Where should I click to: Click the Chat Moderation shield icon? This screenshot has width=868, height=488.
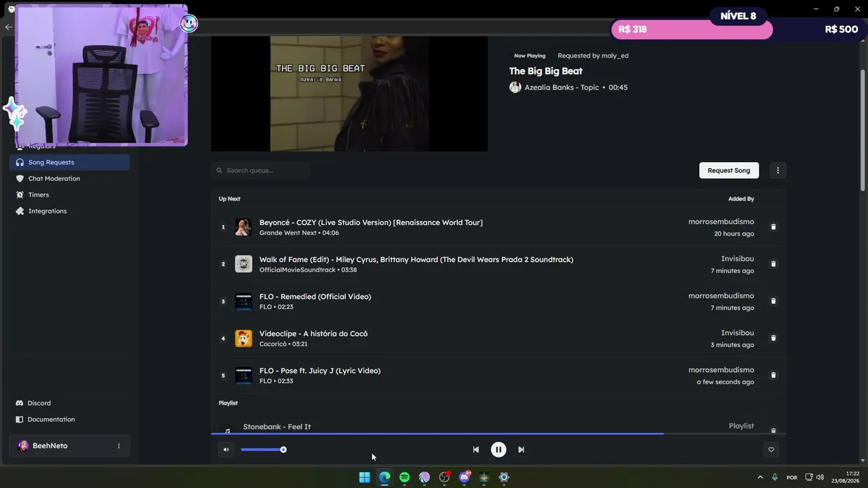point(20,178)
